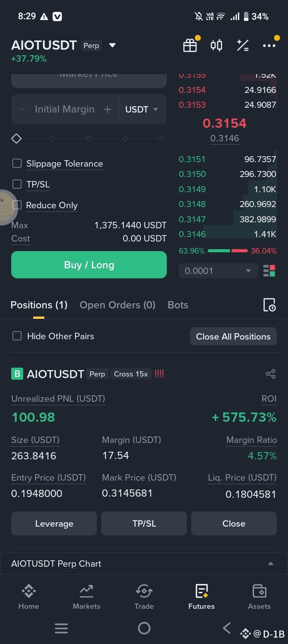288x644 pixels.
Task: Share the AIOTUSDT position
Action: pyautogui.click(x=271, y=374)
